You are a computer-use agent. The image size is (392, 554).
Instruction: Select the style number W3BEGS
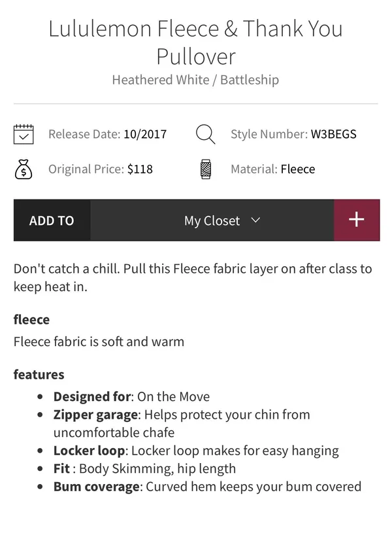point(333,134)
